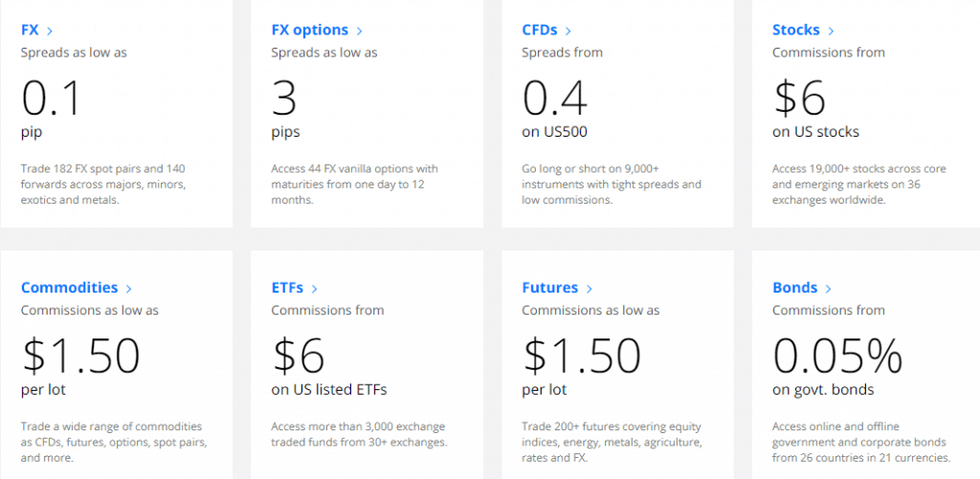The height and width of the screenshot is (479, 980).
Task: Click the chevron arrow beside FX options
Action: point(359,31)
